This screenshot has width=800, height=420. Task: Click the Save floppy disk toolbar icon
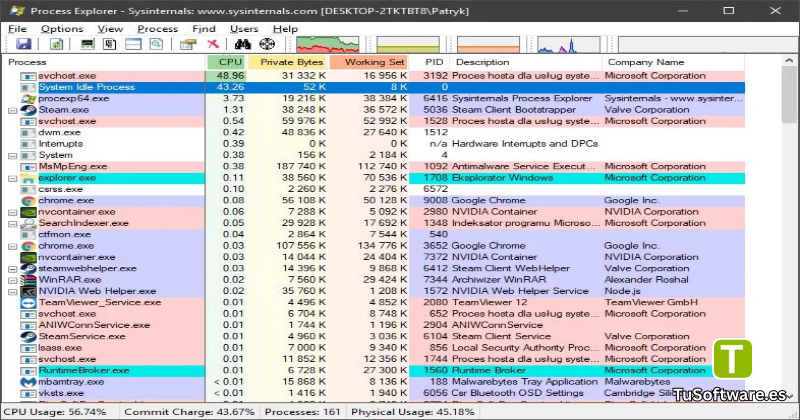coord(23,44)
